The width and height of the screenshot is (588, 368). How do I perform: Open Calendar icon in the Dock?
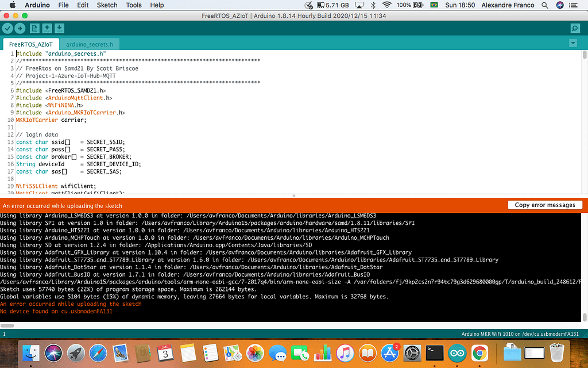pos(165,353)
